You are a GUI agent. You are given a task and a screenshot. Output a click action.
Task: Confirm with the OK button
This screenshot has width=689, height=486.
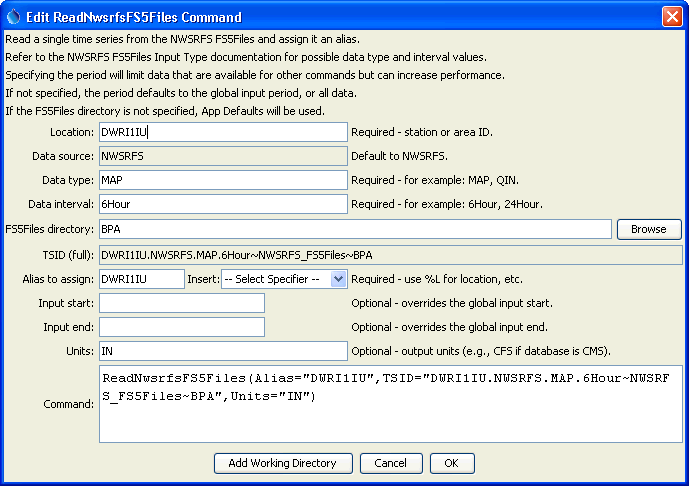(x=452, y=463)
